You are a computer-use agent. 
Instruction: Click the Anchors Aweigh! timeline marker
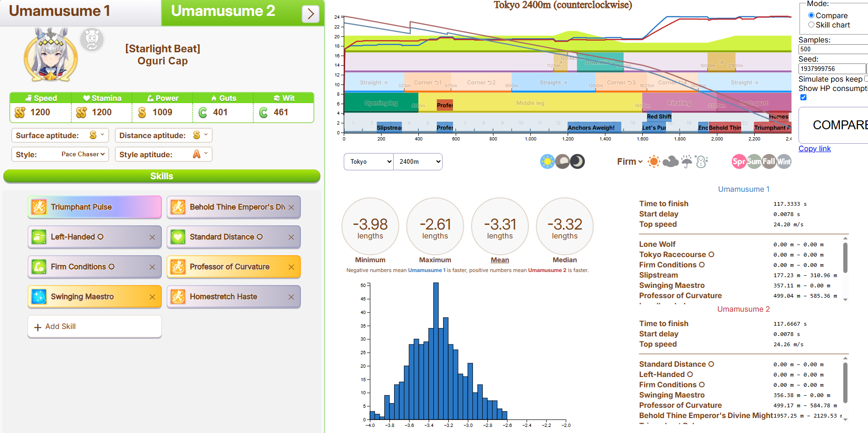pos(594,127)
